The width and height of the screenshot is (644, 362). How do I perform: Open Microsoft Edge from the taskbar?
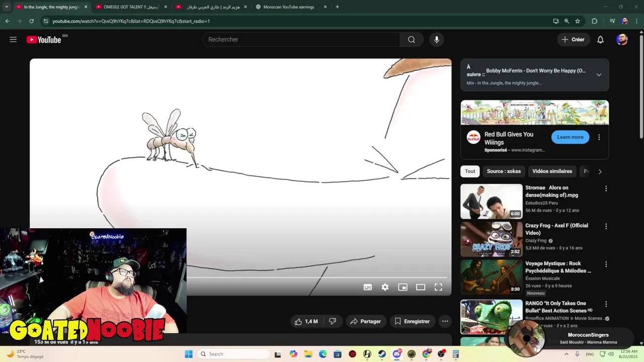tap(323, 354)
